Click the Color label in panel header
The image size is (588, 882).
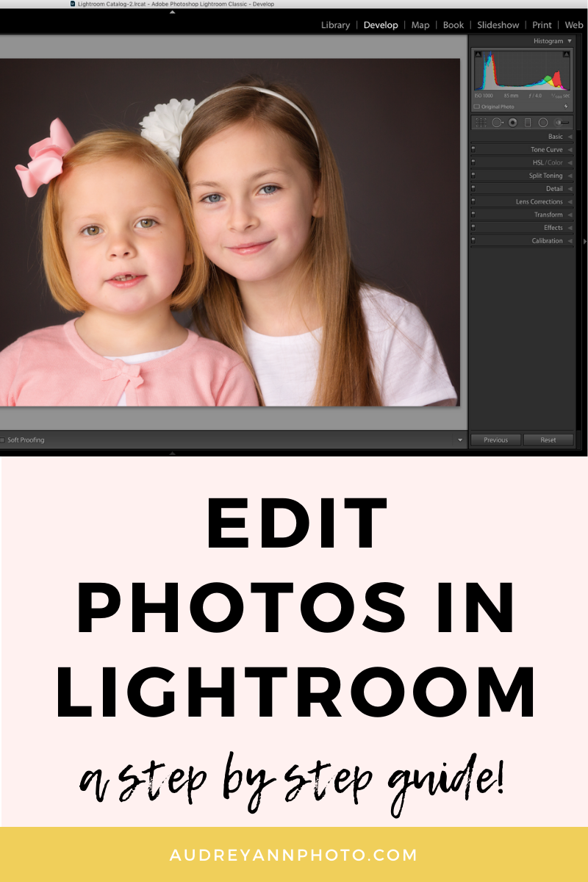556,162
